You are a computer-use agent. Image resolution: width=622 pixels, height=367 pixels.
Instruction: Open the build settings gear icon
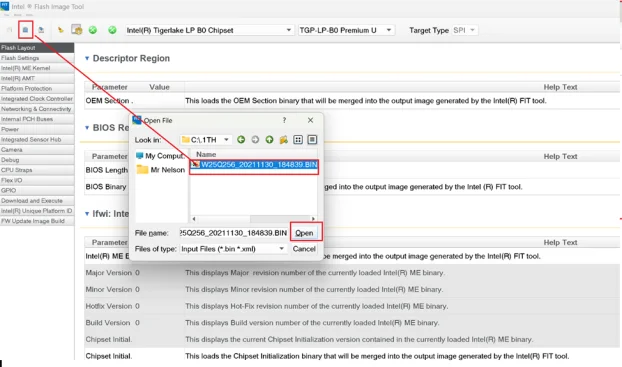tap(77, 30)
